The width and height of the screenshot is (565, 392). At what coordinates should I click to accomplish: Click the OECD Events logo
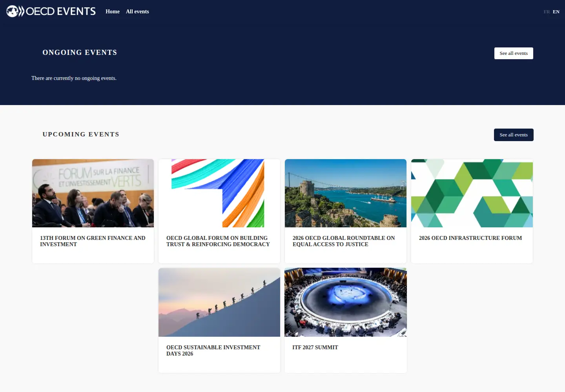[x=51, y=11]
